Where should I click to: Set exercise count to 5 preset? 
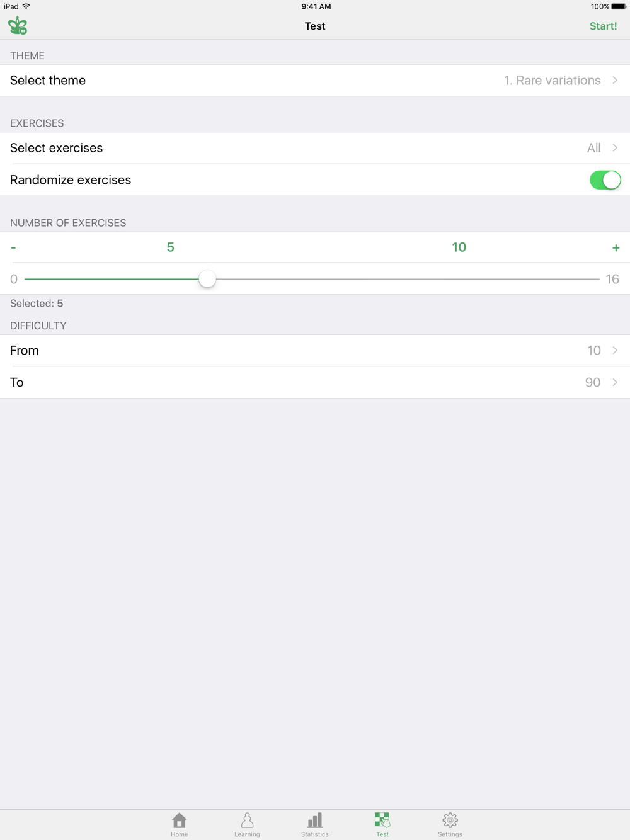(170, 247)
